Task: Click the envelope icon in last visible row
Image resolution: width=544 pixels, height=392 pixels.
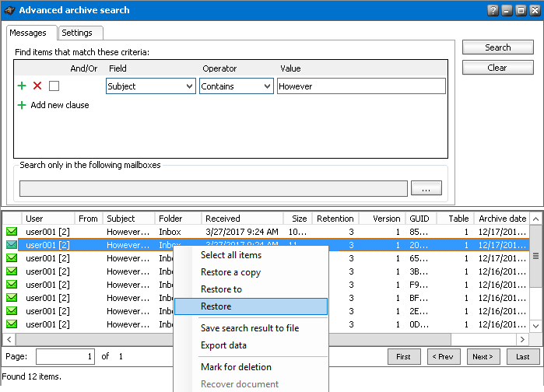Action: (x=12, y=324)
